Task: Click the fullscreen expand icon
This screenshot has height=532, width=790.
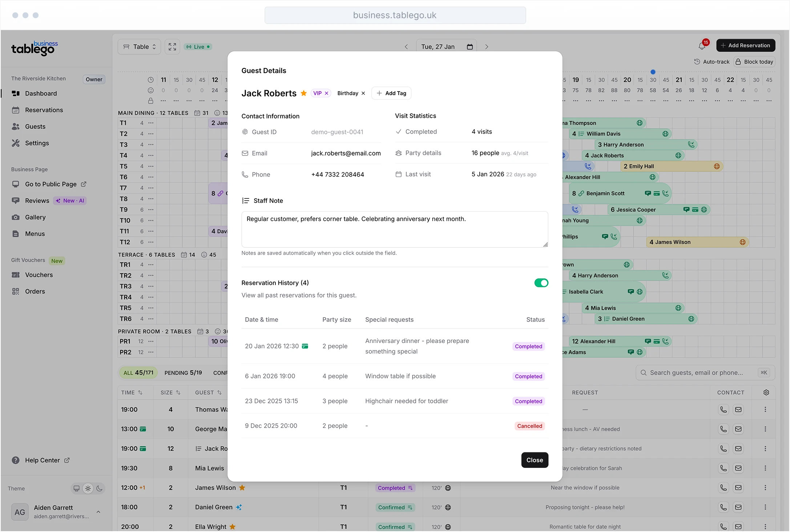Action: (x=172, y=47)
